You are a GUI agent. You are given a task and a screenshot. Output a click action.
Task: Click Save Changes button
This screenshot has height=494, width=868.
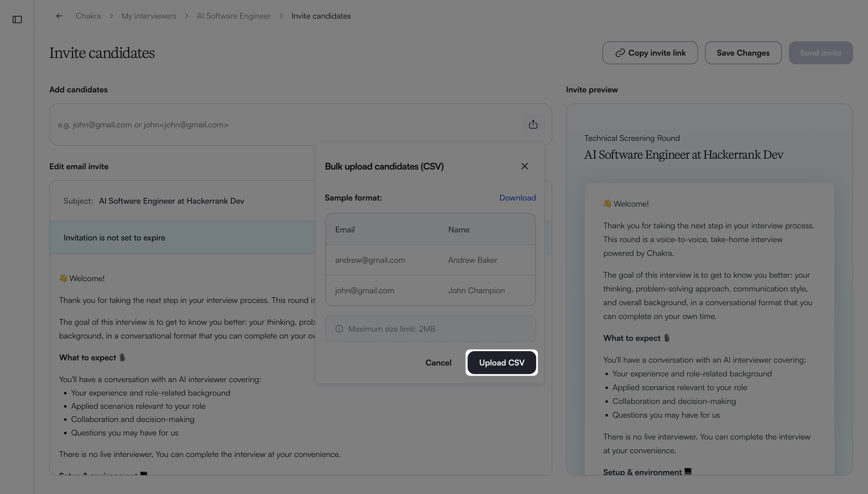pos(743,53)
